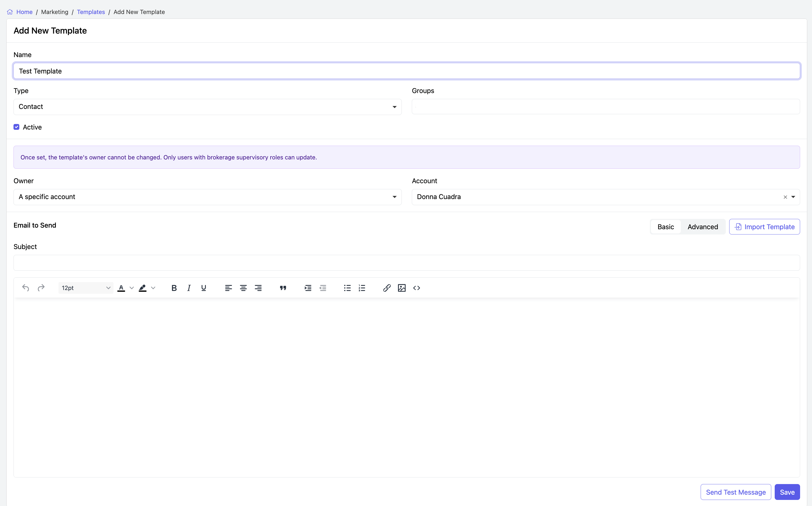Screen dimensions: 812x506
Task: Insert a bulleted list
Action: 347,288
